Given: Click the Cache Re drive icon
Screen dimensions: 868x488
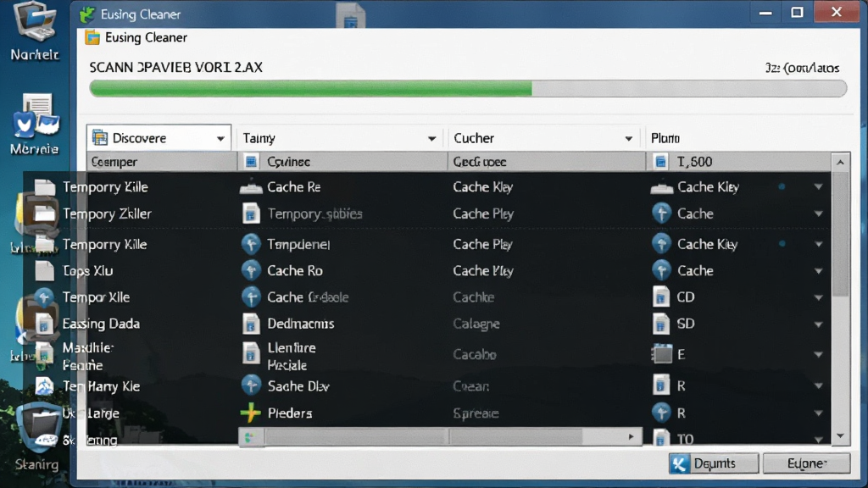Looking at the screenshot, I should 251,187.
